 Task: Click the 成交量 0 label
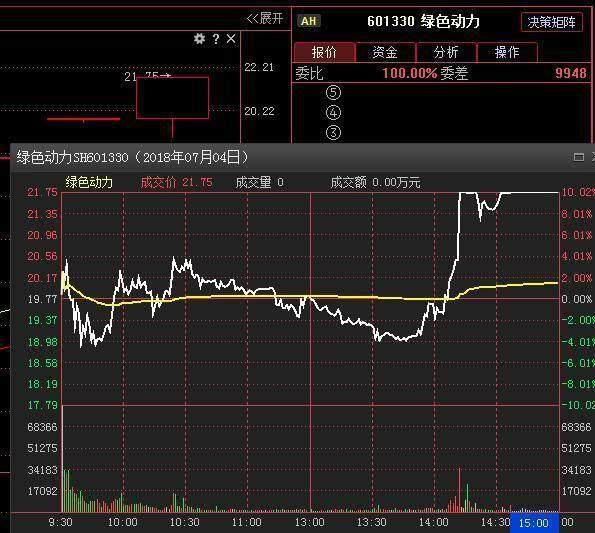(260, 182)
